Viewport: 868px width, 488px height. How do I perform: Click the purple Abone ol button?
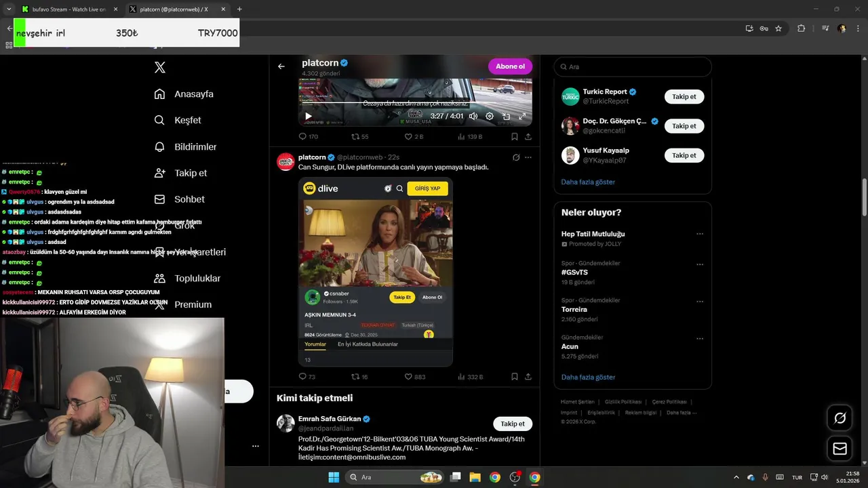pos(510,66)
